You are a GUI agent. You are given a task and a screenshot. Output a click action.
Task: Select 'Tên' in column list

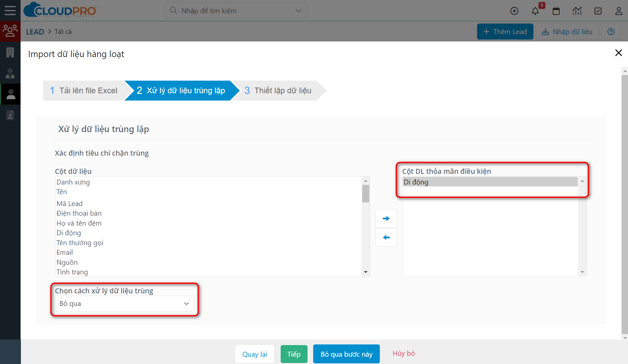point(209,192)
